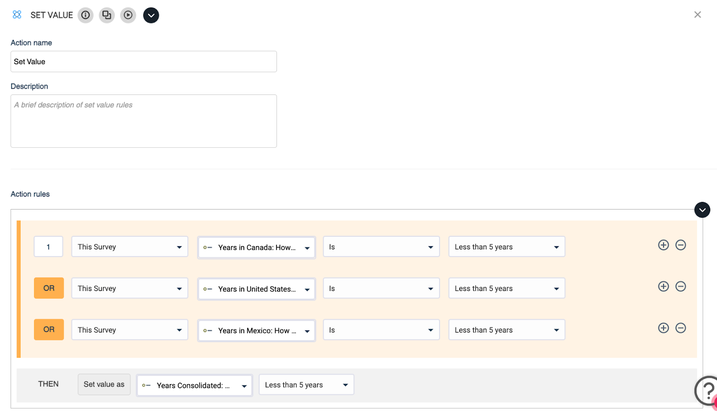Click the play/run action icon

(x=128, y=15)
